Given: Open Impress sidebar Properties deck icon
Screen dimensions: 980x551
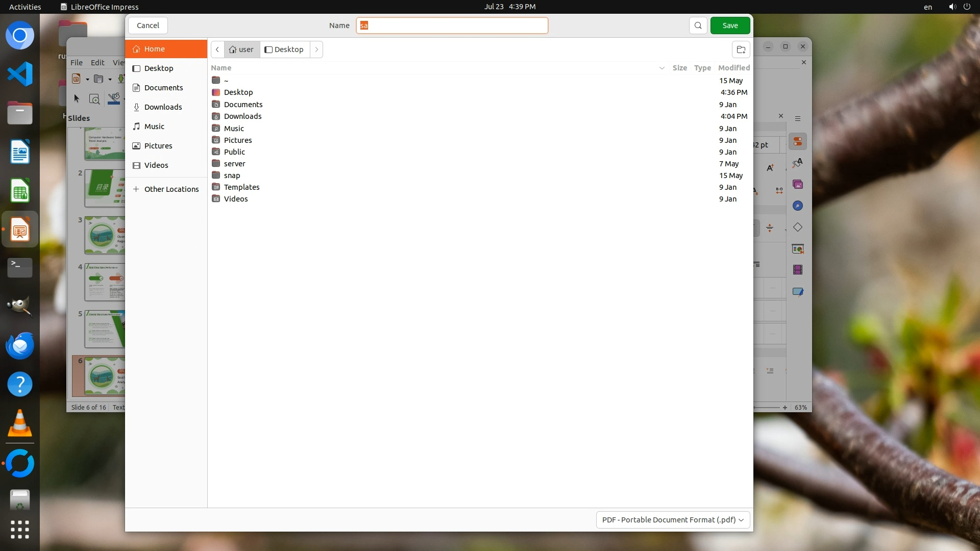Looking at the screenshot, I should click(797, 141).
